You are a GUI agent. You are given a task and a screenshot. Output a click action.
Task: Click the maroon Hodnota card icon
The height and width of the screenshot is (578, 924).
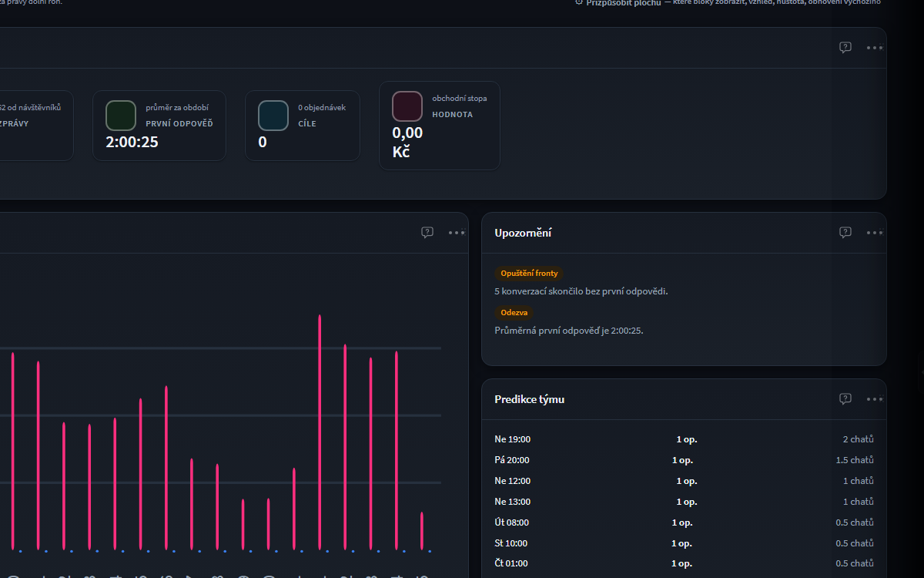tap(407, 106)
